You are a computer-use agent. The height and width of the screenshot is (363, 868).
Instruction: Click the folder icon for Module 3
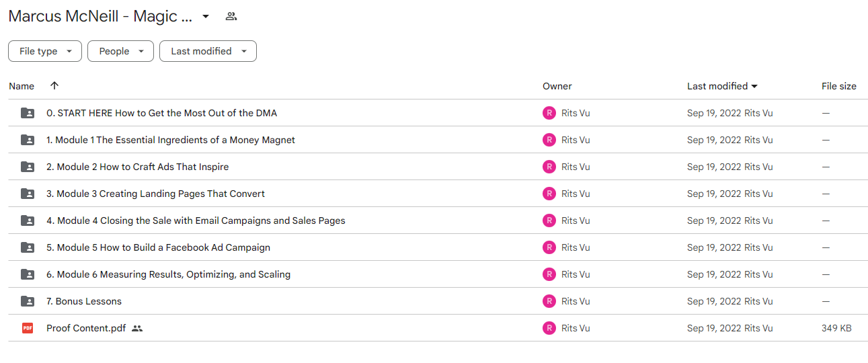point(28,194)
